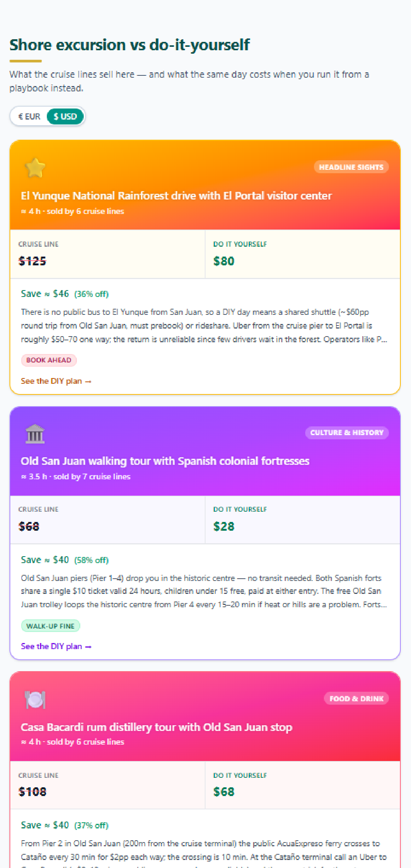The image size is (411, 868).
Task: Open the Old San Juan walking tour title
Action: tap(165, 461)
